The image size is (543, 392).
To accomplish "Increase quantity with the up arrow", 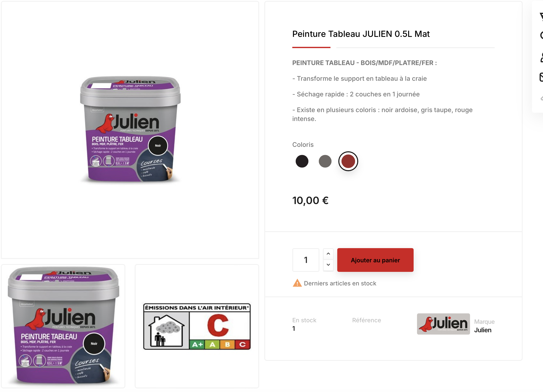I will pos(328,253).
